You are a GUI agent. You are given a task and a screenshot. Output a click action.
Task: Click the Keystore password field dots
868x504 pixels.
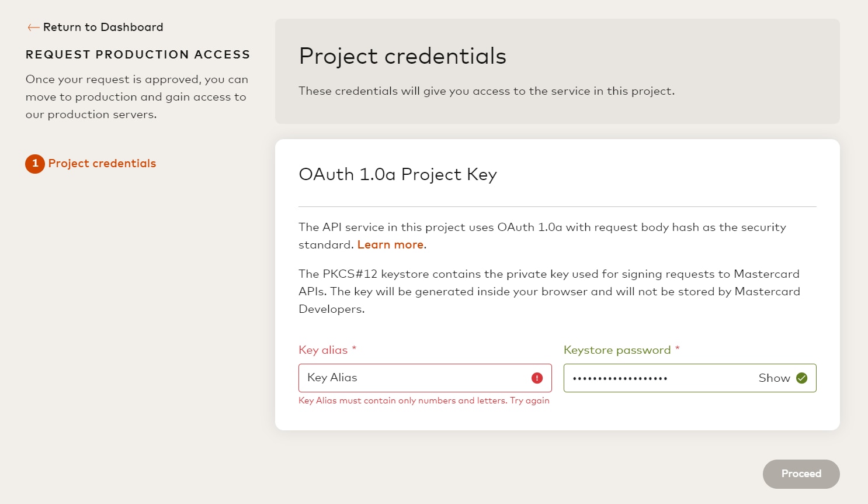[x=620, y=378]
